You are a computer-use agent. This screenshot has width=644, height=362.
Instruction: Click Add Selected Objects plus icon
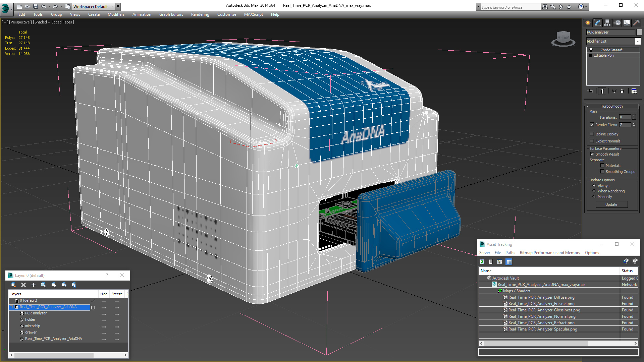34,285
